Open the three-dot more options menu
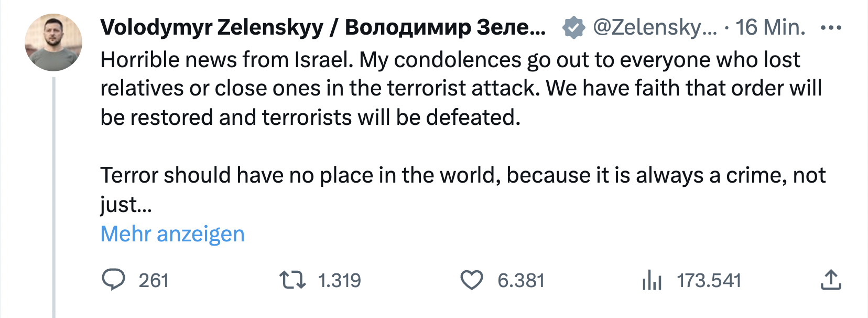 [x=831, y=27]
